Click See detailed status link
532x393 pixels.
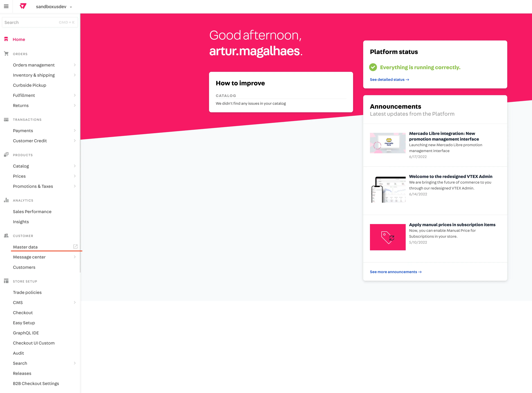click(x=389, y=79)
